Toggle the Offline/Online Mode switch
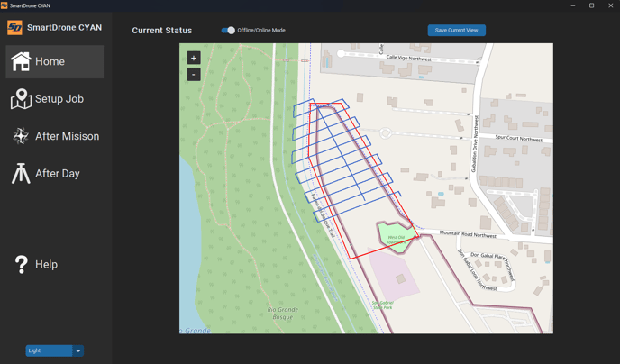Viewport: 620px width, 364px height. point(228,31)
